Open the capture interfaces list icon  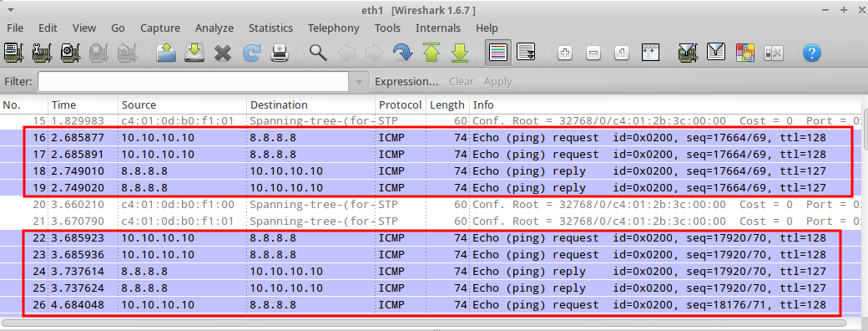(x=13, y=53)
